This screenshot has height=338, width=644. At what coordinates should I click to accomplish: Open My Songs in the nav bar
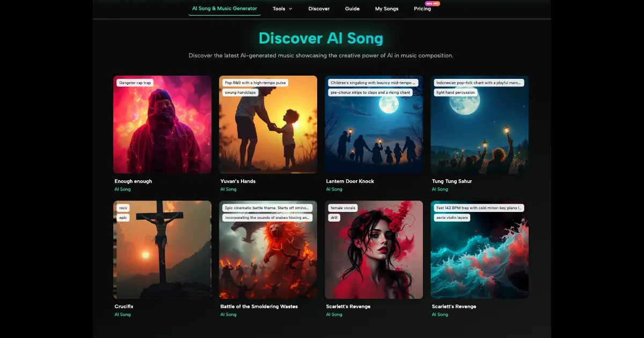[x=386, y=9]
